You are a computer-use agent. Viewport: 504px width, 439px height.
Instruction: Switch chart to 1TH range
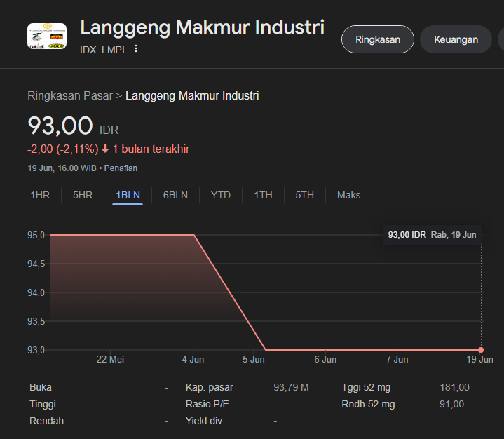click(263, 195)
